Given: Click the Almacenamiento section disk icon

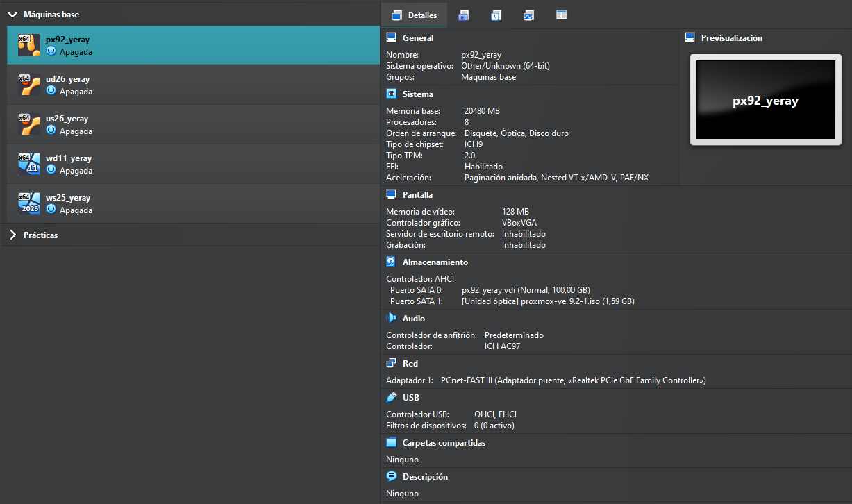Looking at the screenshot, I should click(391, 262).
